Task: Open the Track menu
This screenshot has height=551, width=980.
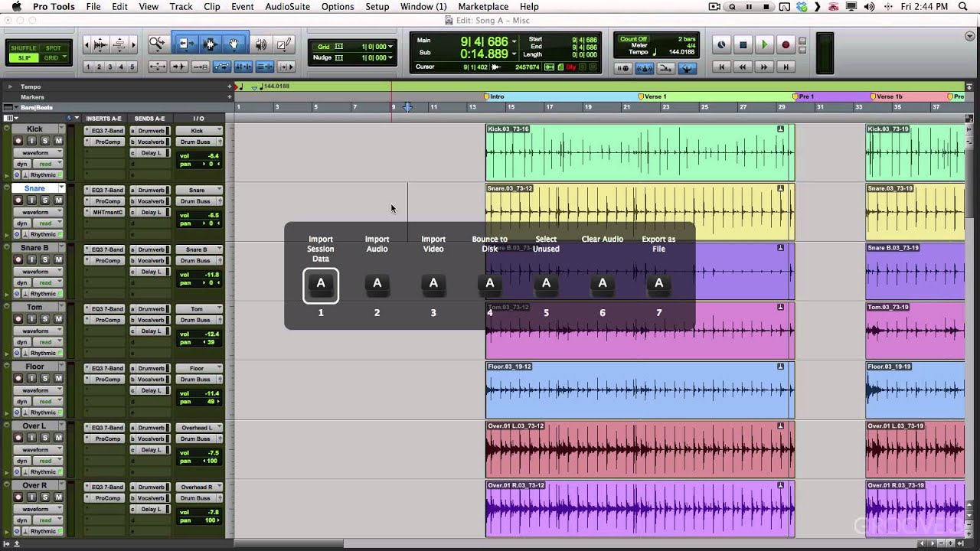Action: (181, 7)
